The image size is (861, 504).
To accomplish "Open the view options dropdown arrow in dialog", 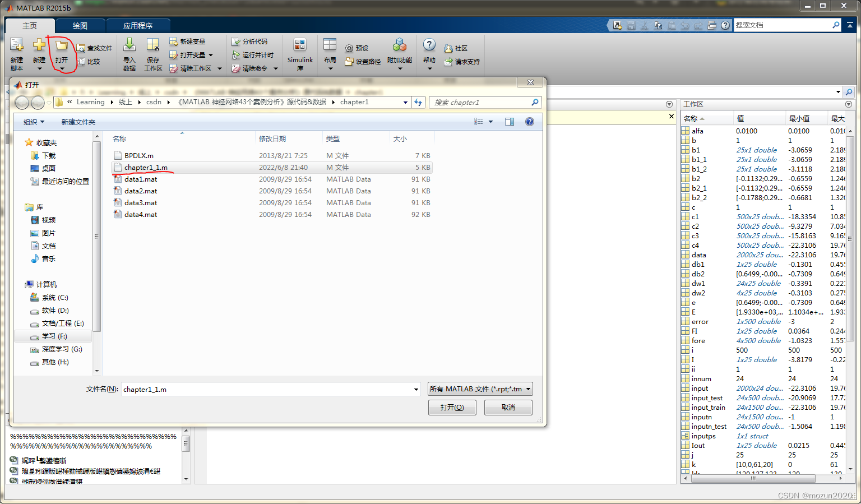I will [491, 122].
